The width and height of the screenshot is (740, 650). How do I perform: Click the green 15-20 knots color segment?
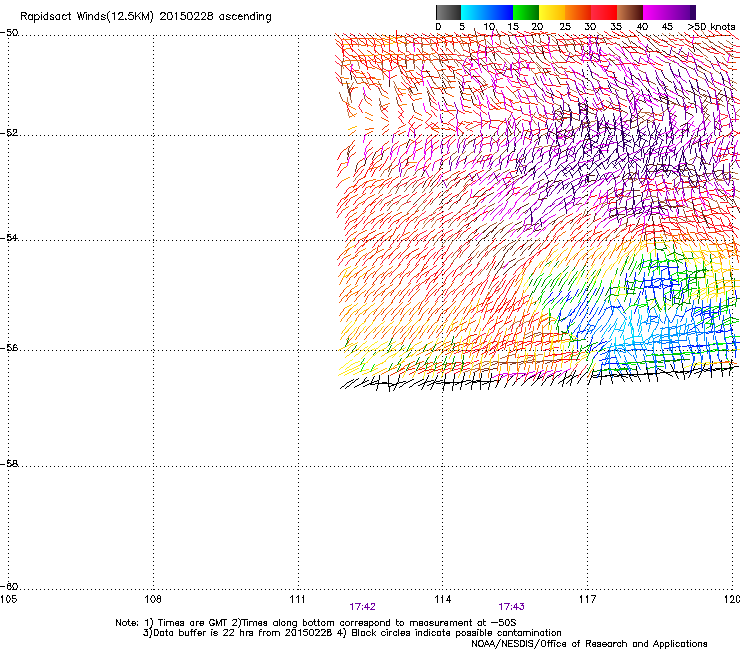click(x=526, y=12)
